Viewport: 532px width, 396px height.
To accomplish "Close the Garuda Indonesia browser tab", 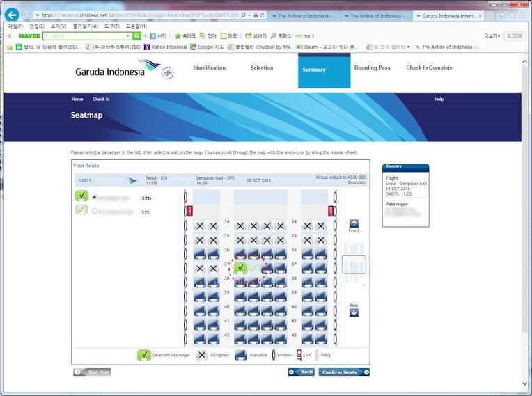I will coord(480,16).
